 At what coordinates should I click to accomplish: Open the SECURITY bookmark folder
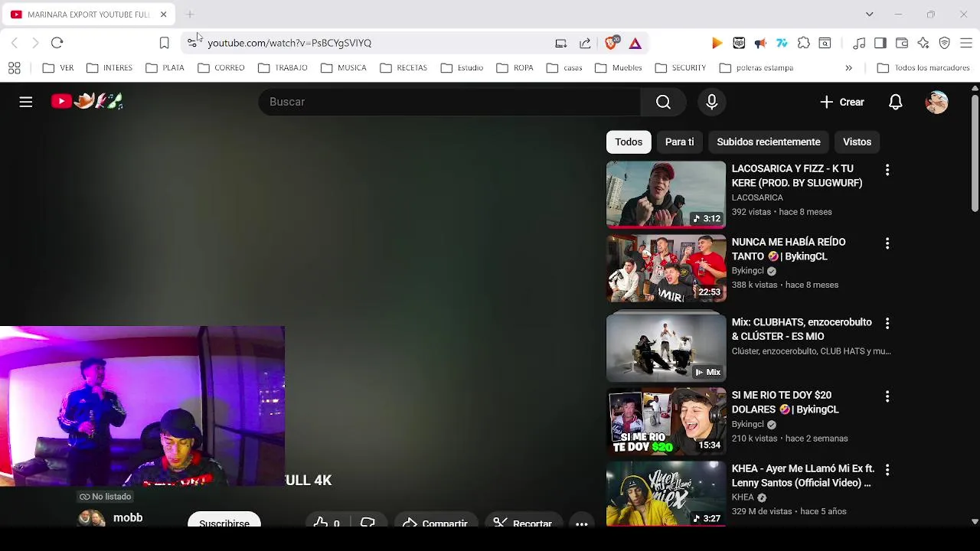[x=681, y=68]
